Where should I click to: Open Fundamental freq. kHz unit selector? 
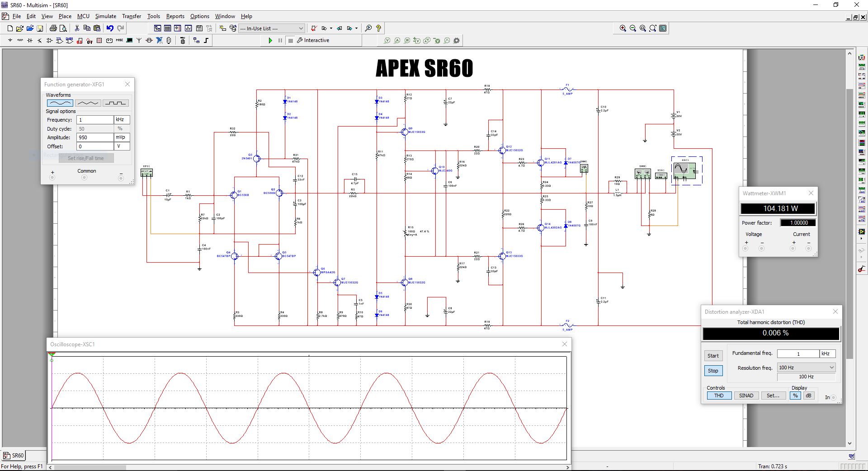pos(827,353)
